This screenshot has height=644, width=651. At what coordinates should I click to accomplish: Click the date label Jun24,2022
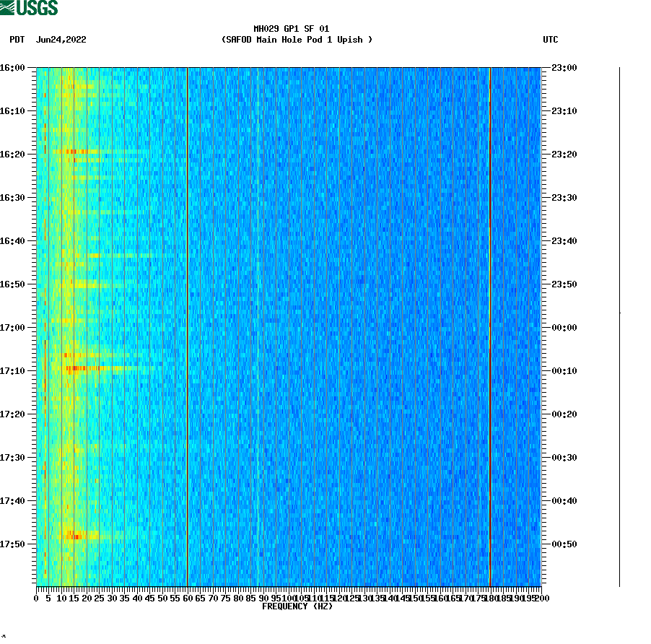click(61, 40)
